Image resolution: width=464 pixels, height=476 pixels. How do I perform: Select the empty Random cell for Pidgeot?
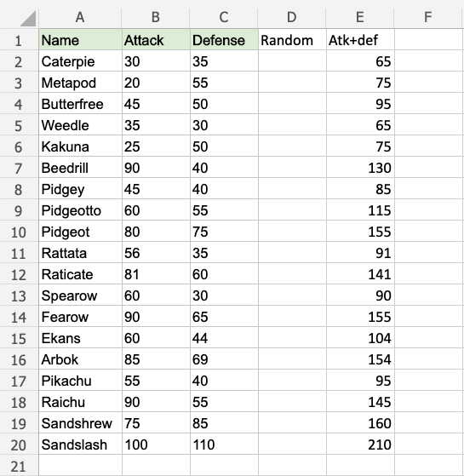[292, 232]
